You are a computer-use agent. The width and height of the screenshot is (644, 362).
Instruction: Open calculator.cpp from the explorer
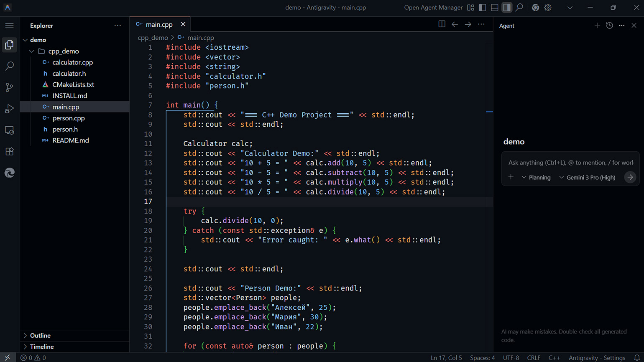[72, 62]
